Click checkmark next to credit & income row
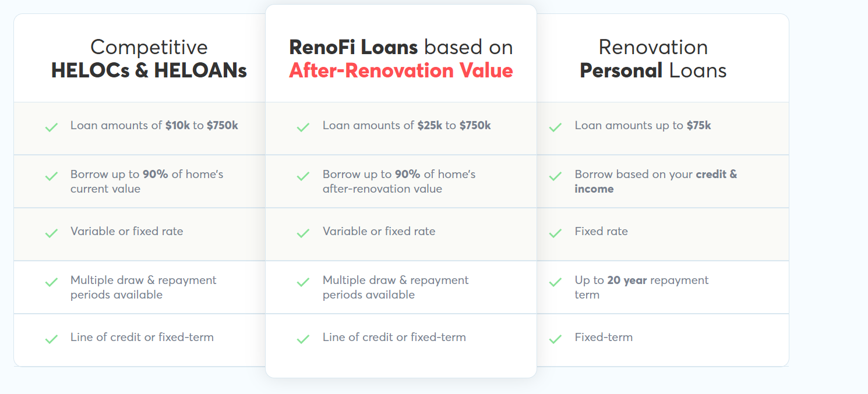Image resolution: width=868 pixels, height=394 pixels. click(x=555, y=176)
